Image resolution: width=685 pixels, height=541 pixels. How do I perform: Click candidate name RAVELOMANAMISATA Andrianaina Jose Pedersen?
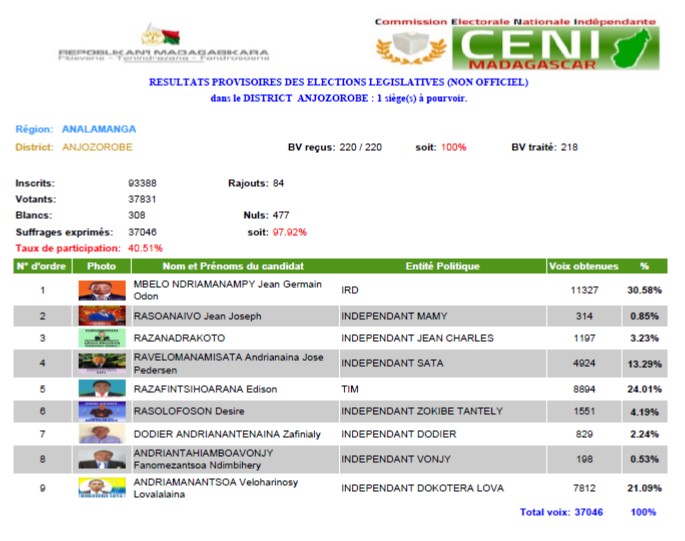pos(228,364)
